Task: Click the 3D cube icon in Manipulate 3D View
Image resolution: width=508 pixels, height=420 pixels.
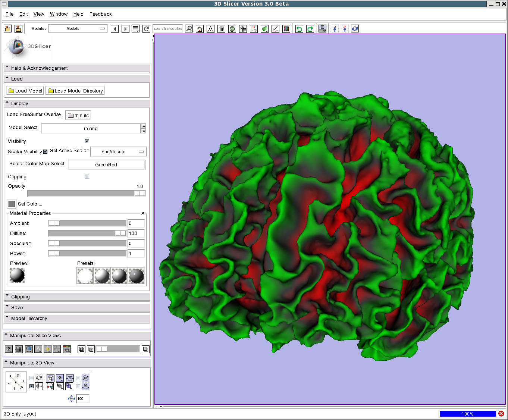Action: (x=50, y=378)
